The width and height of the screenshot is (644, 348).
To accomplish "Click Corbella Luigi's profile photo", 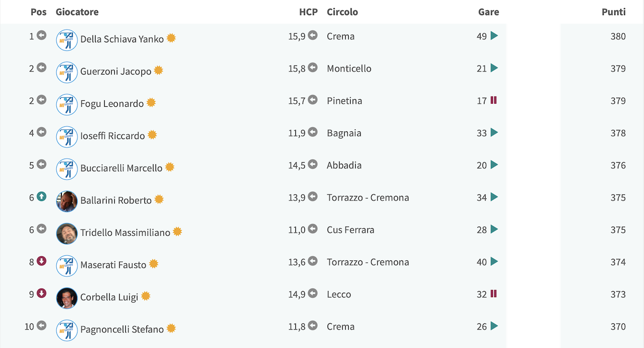I will coord(67,298).
